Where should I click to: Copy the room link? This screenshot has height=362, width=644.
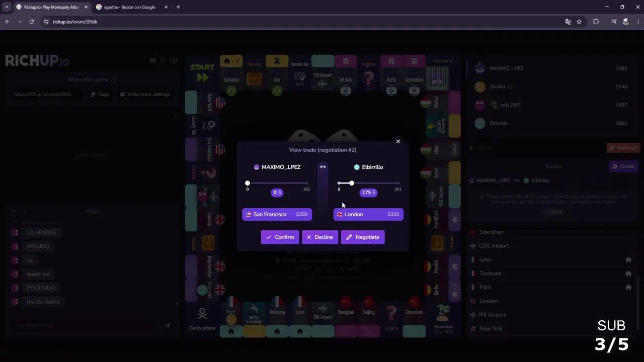[100, 94]
